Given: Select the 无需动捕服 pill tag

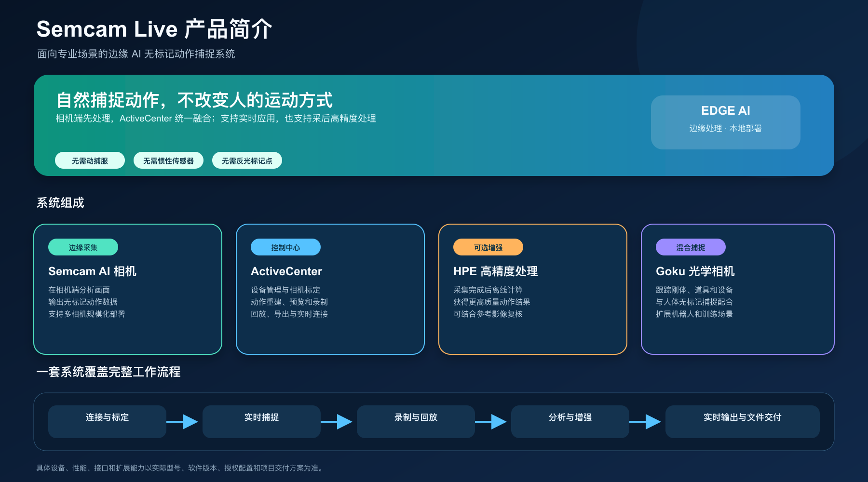Looking at the screenshot, I should (90, 161).
